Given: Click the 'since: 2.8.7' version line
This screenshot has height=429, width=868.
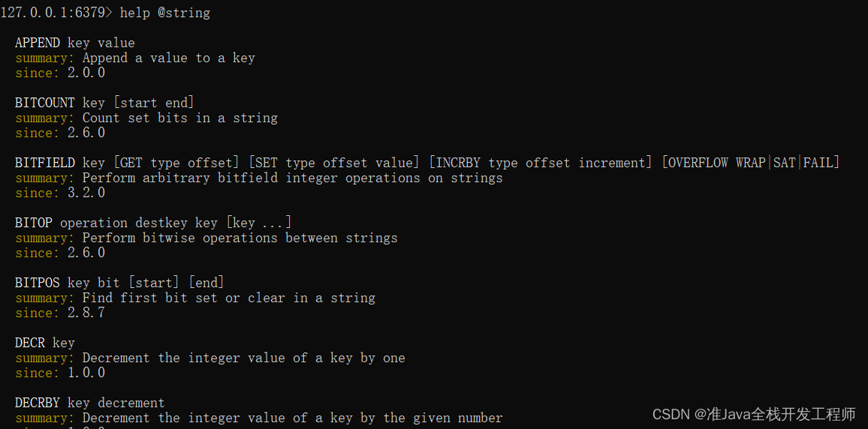Looking at the screenshot, I should pos(60,313).
